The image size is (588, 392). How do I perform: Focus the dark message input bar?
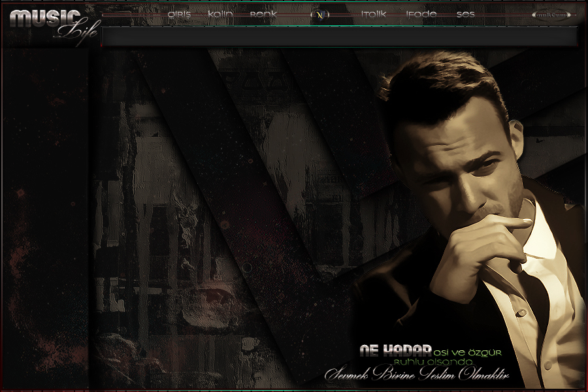point(340,37)
